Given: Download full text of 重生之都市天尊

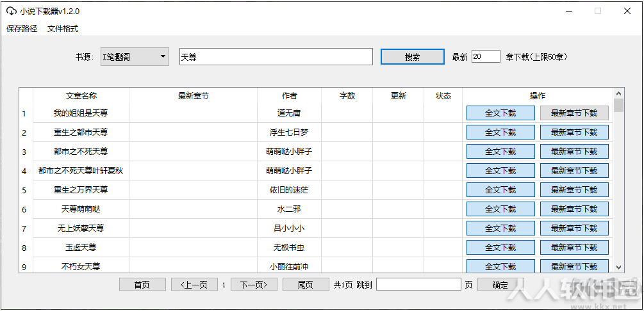Looking at the screenshot, I should 500,132.
